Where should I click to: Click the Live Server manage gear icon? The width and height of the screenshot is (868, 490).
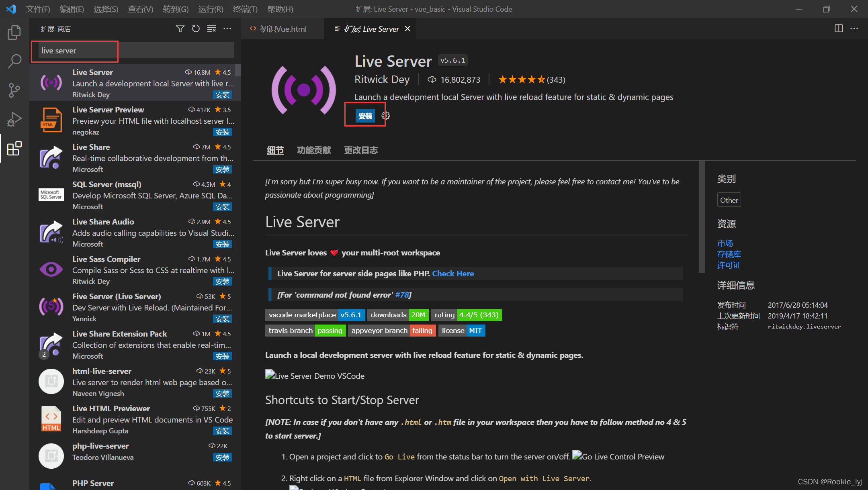coord(386,116)
